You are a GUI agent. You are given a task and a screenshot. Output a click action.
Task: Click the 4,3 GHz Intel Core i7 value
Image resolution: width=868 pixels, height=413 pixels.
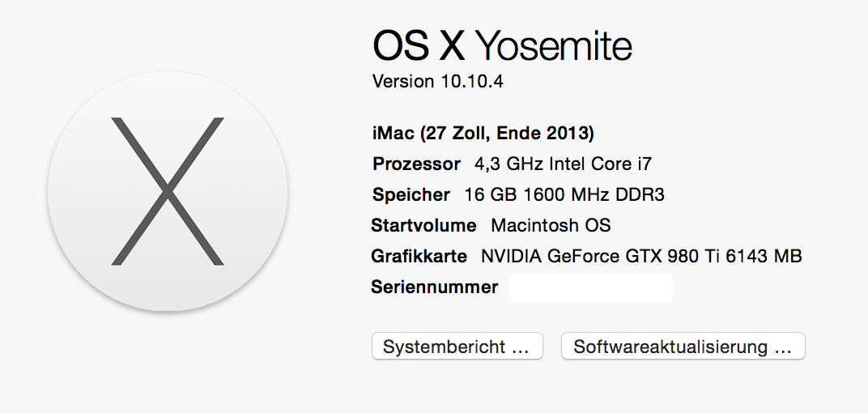pos(563,164)
